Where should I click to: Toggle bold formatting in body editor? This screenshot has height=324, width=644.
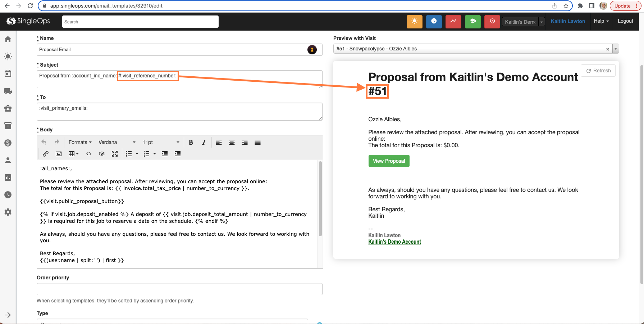[x=191, y=142]
